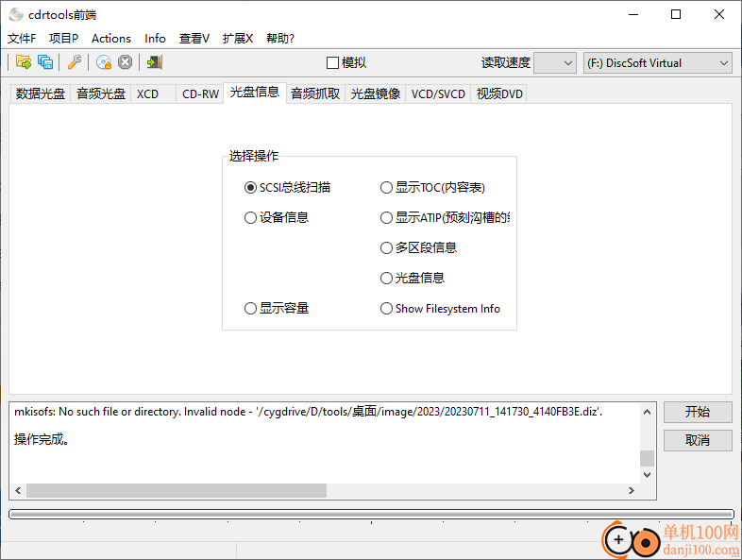Open the Info menu

point(155,39)
